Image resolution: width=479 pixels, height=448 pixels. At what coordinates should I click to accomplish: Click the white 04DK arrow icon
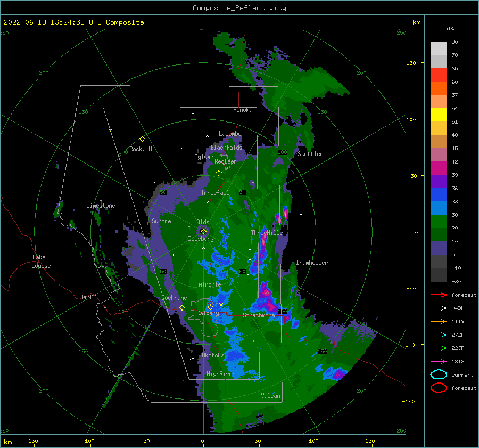point(439,308)
